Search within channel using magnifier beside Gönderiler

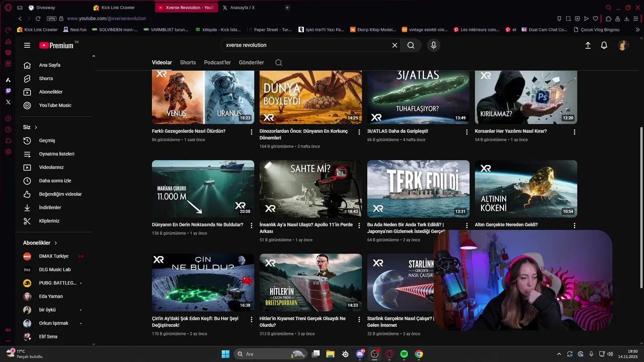[x=279, y=63]
